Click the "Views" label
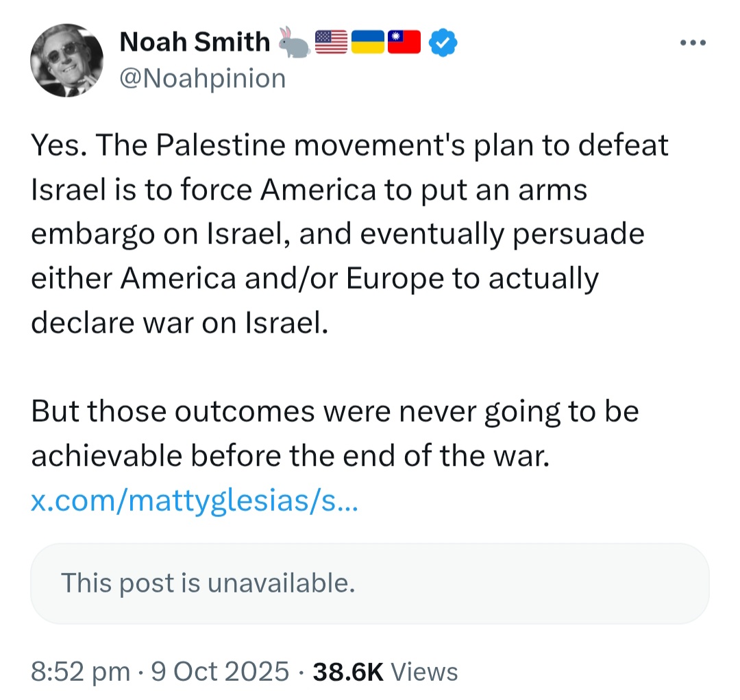This screenshot has width=740, height=700. click(424, 672)
